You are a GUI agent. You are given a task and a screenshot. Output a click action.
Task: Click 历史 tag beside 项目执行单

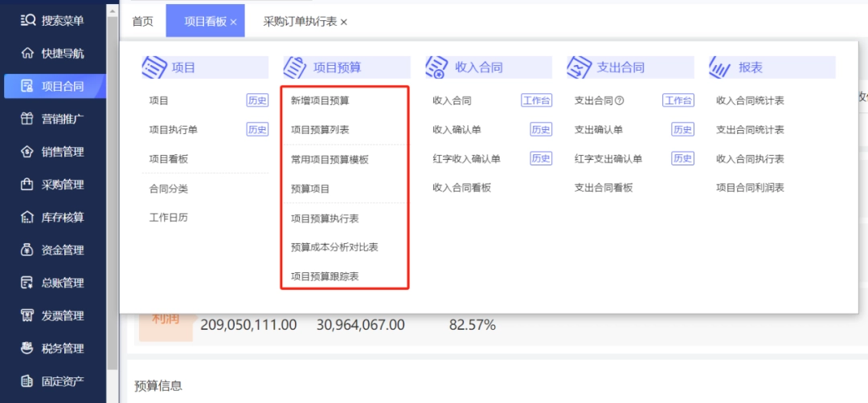[x=257, y=130]
